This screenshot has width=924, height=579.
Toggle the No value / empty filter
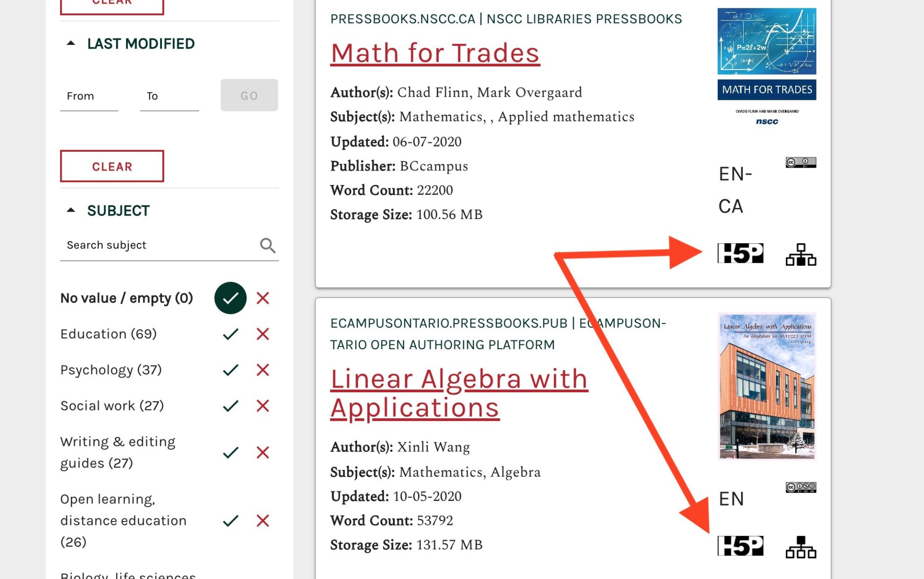click(x=230, y=297)
